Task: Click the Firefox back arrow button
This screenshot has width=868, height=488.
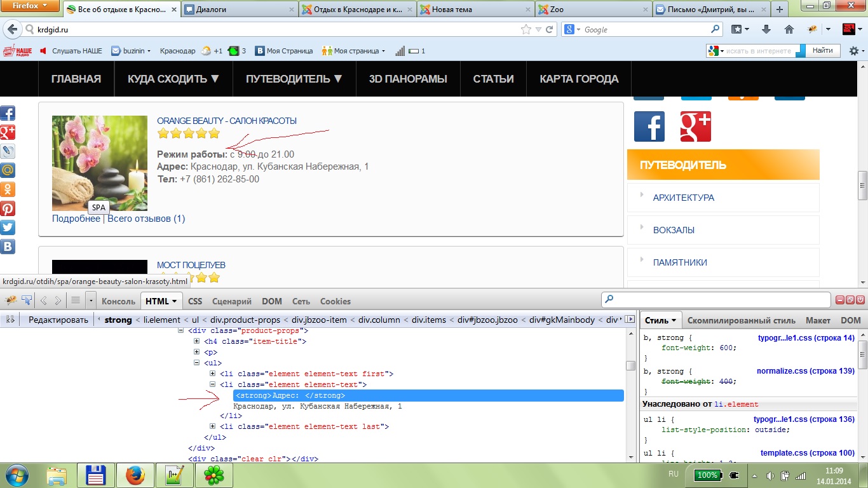Action: tap(11, 29)
